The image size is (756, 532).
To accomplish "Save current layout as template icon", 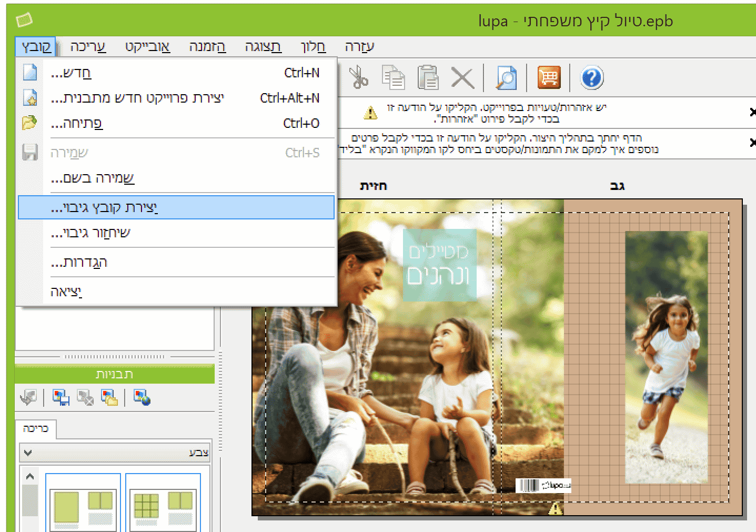I will (60, 398).
